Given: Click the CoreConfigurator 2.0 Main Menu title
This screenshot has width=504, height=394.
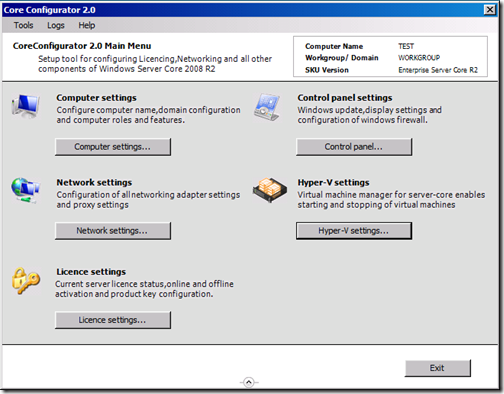Looking at the screenshot, I should (82, 46).
